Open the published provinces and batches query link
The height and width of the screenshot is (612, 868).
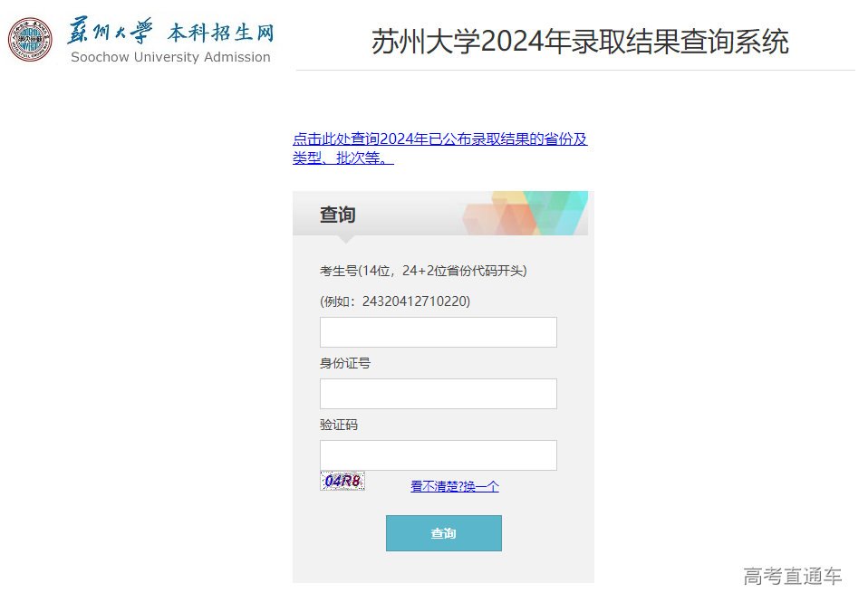(x=439, y=139)
